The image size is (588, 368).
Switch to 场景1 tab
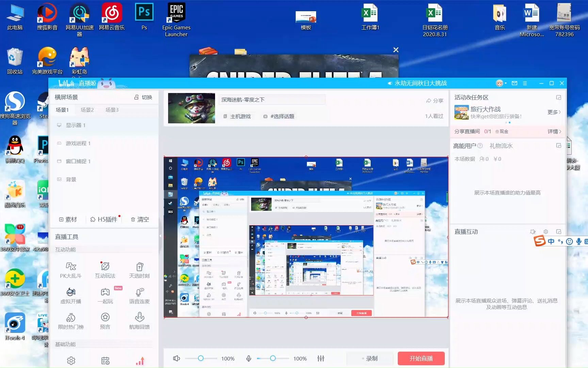62,110
